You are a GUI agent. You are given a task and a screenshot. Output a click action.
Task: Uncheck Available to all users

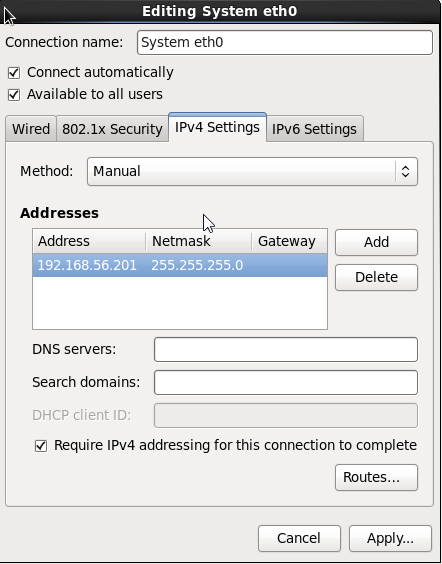tap(14, 95)
